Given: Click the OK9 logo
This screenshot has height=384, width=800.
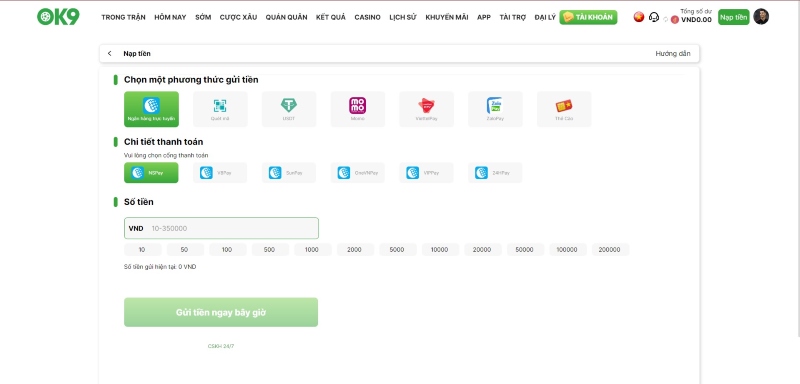Looking at the screenshot, I should [58, 17].
